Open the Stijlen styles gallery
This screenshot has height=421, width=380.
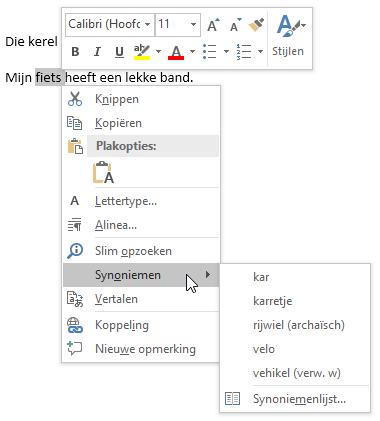click(288, 37)
